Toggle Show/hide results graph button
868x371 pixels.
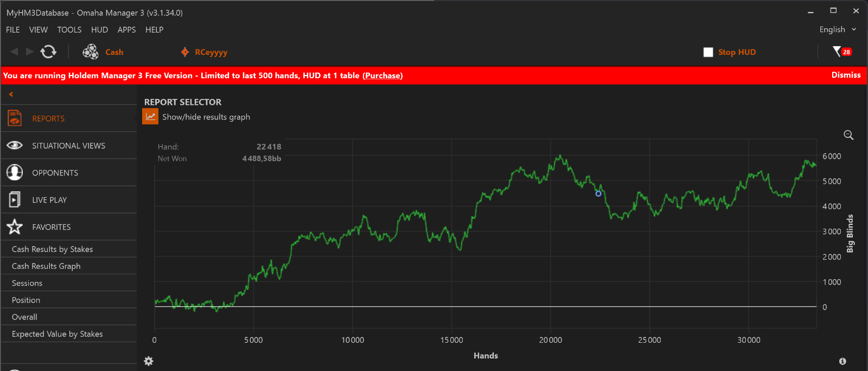pyautogui.click(x=150, y=117)
